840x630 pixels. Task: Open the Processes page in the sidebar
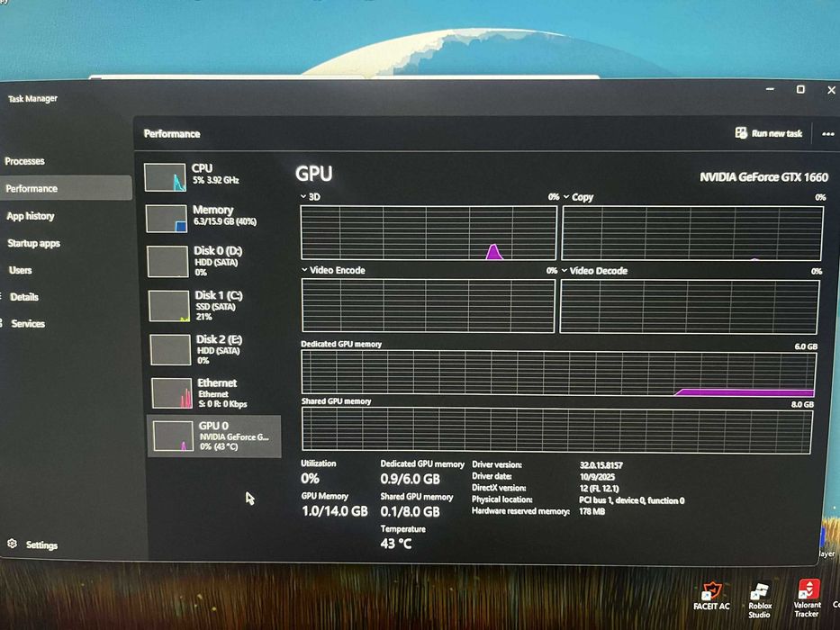pos(24,161)
